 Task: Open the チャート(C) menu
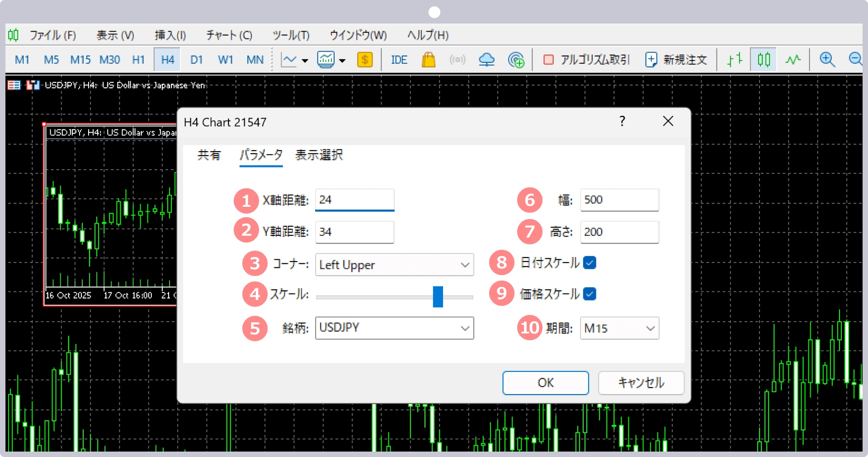pos(228,35)
